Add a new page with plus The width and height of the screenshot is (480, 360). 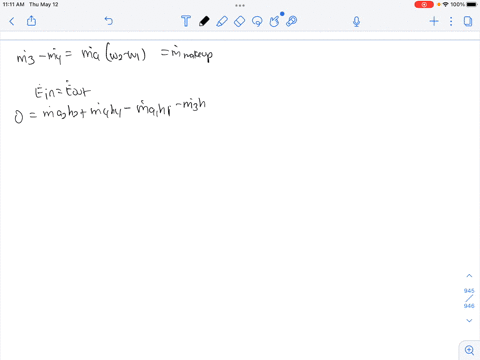coord(434,21)
